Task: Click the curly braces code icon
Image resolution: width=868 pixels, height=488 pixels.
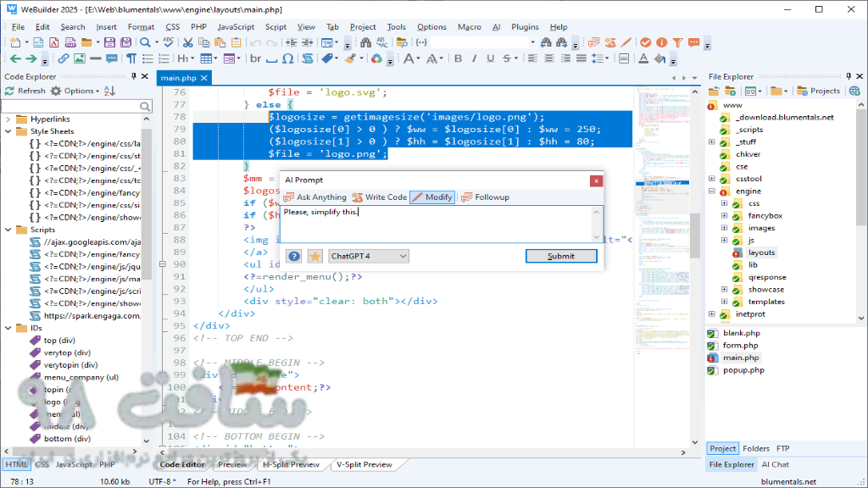Action: pos(421,42)
